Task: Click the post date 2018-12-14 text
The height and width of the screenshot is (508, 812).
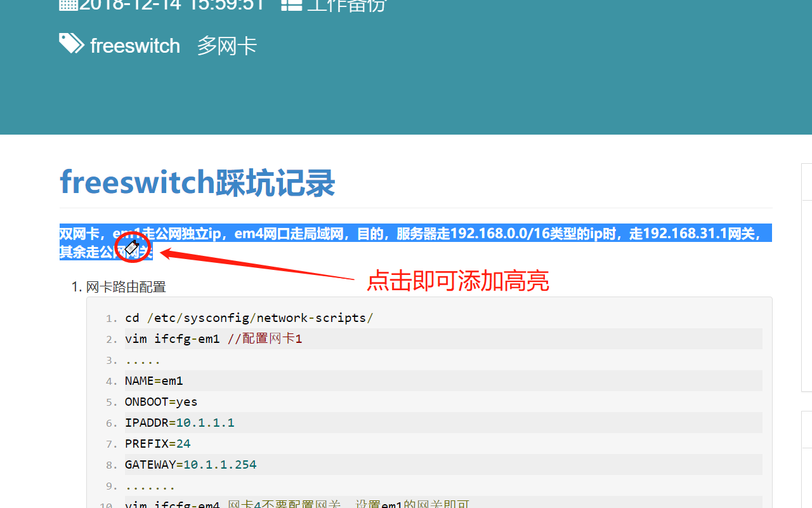Action: click(x=171, y=5)
